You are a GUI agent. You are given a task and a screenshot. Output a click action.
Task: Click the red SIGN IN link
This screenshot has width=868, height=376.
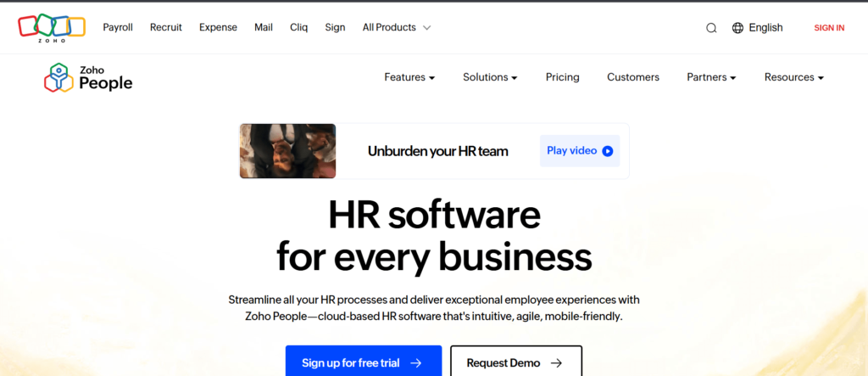click(829, 28)
